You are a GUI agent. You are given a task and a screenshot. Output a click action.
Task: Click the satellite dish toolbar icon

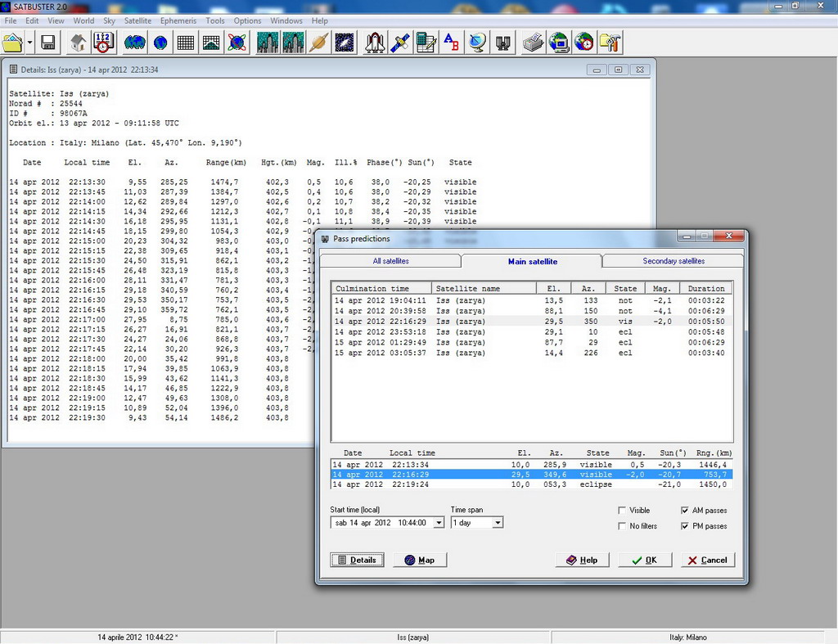[x=477, y=43]
